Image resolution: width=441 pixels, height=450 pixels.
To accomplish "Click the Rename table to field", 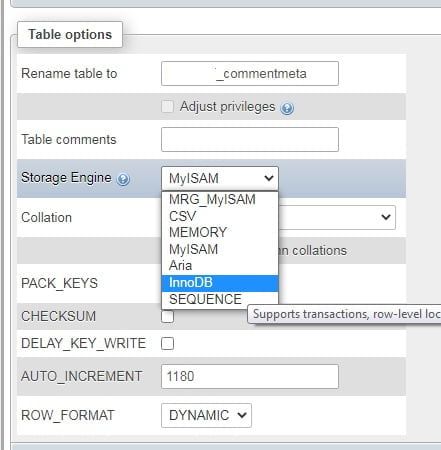I will click(250, 73).
